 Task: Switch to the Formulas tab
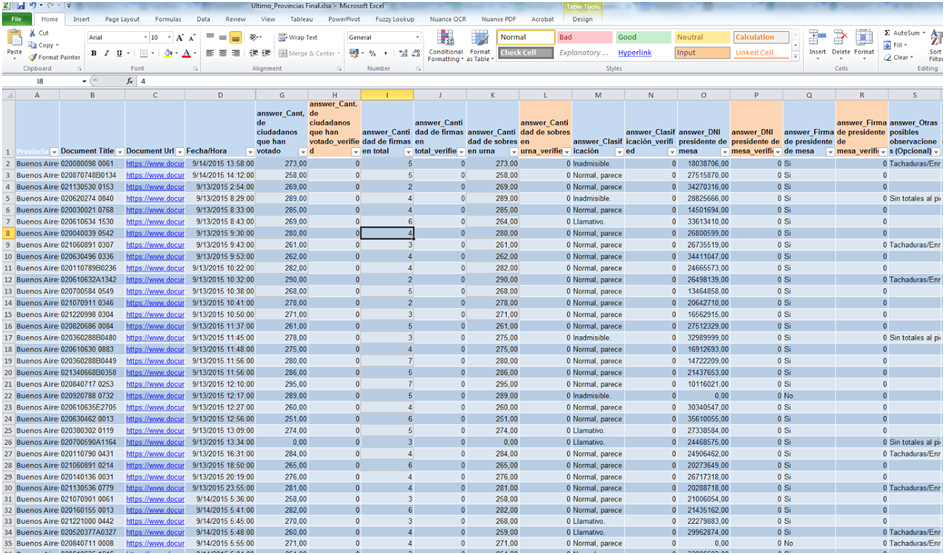168,19
